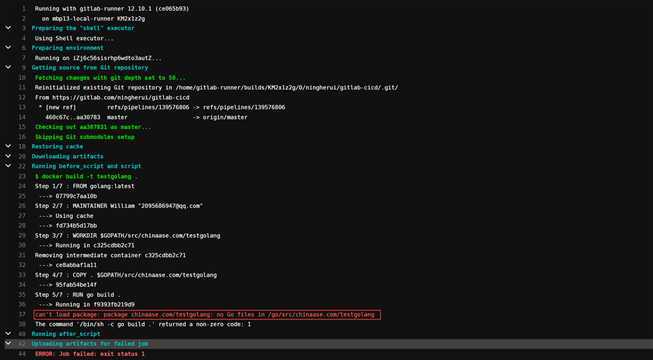This screenshot has width=653, height=360.
Task: Click the Restoring cache section header
Action: click(57, 147)
